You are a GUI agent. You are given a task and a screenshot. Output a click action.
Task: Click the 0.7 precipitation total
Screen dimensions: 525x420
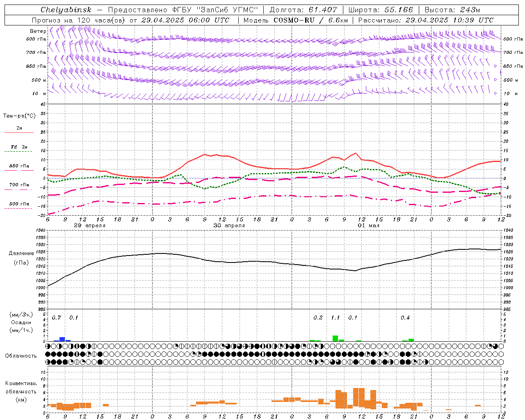point(57,318)
